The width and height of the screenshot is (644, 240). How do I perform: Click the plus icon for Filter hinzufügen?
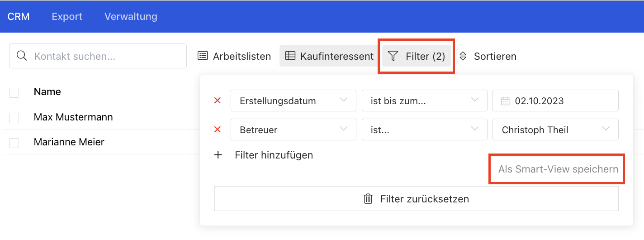pyautogui.click(x=218, y=155)
